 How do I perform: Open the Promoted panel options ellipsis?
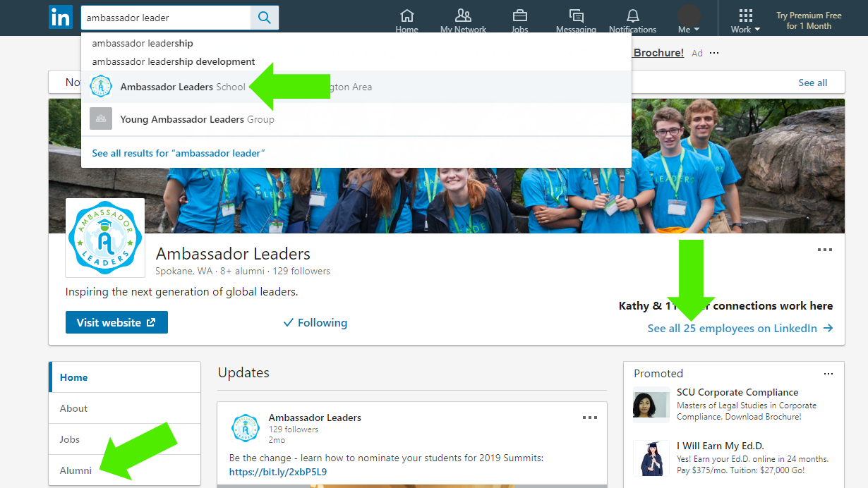tap(828, 373)
